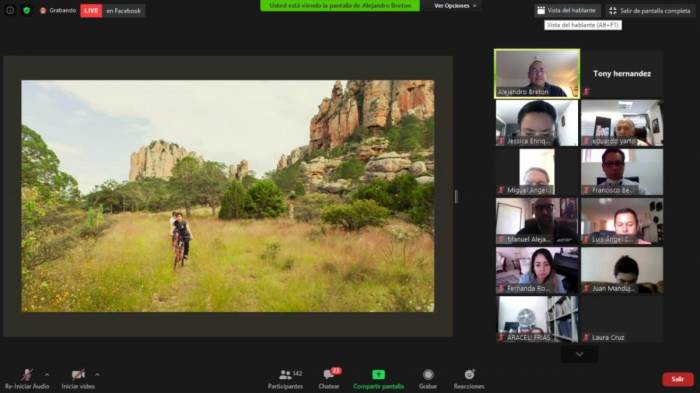700x393 pixels.
Task: Switch to Vista del hablante
Action: (x=567, y=11)
